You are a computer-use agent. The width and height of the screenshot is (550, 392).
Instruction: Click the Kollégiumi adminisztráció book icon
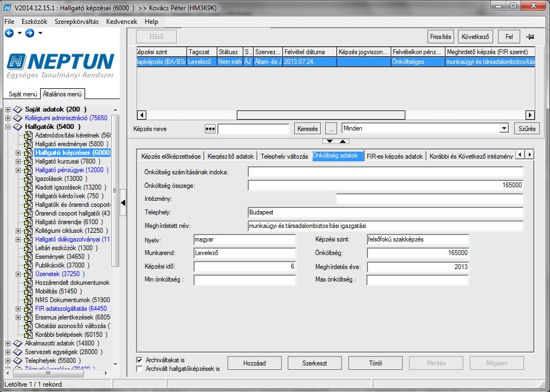pyautogui.click(x=18, y=118)
